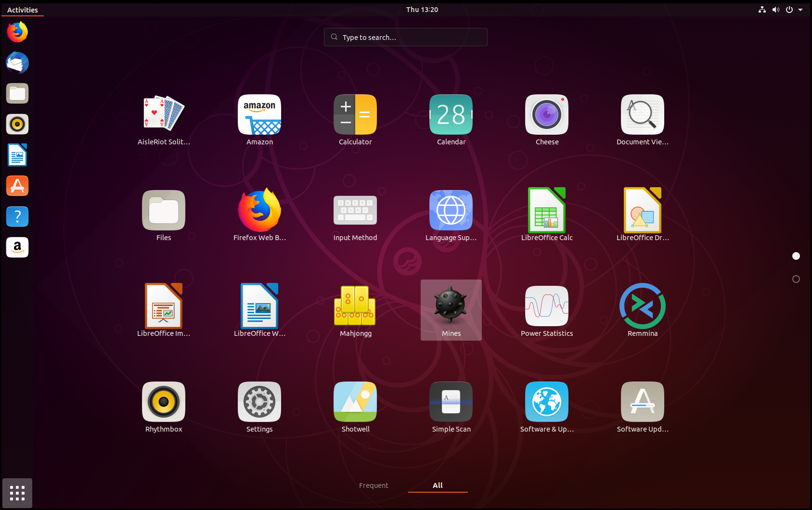Click the Type to search field

[406, 37]
